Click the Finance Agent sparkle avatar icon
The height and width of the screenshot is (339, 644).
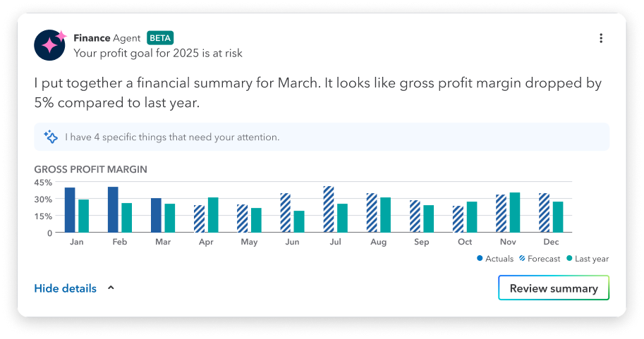[50, 45]
